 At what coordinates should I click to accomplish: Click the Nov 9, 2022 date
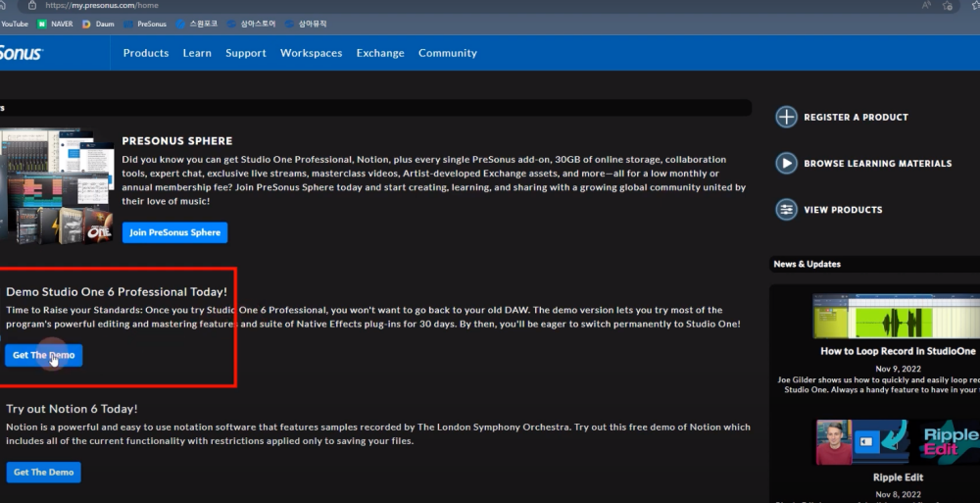[x=898, y=369]
